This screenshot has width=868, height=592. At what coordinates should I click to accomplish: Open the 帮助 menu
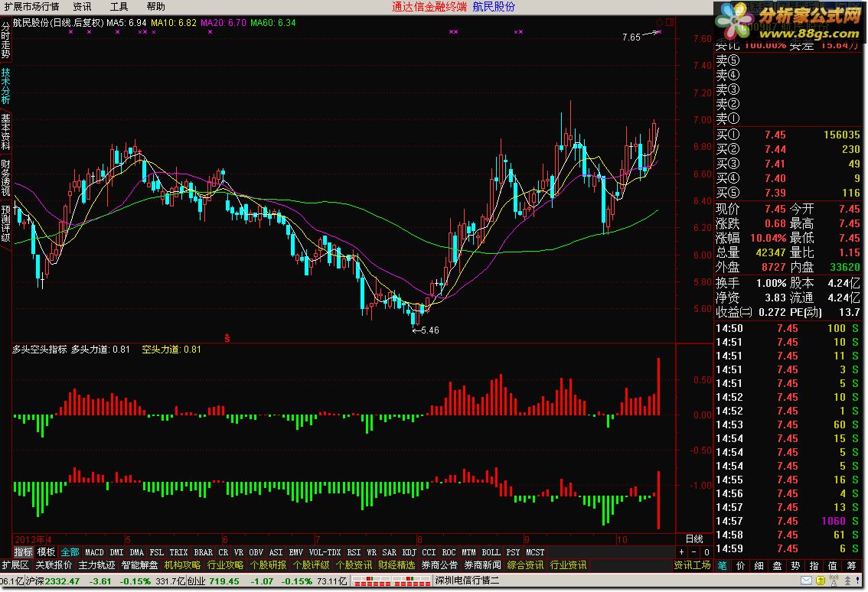(155, 7)
